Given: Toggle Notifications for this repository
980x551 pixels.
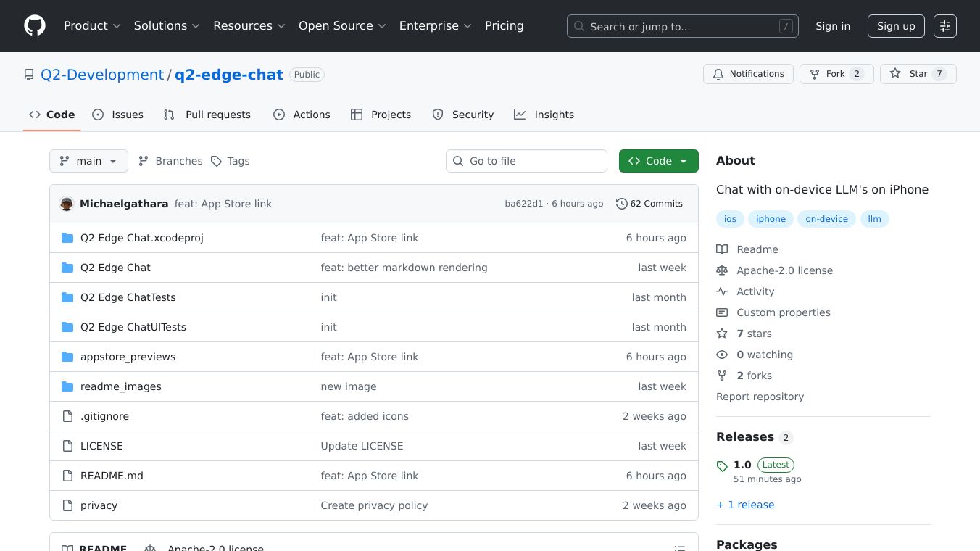Looking at the screenshot, I should tap(747, 74).
